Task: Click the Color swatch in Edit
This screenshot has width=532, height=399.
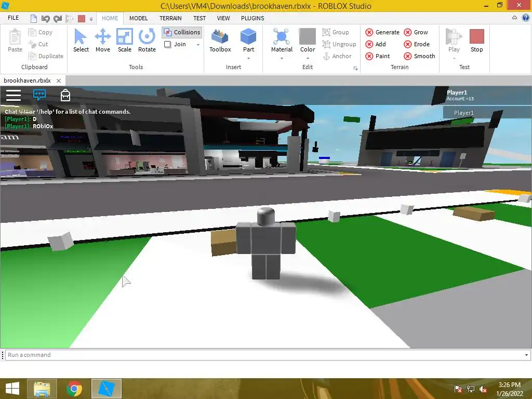Action: 308,36
